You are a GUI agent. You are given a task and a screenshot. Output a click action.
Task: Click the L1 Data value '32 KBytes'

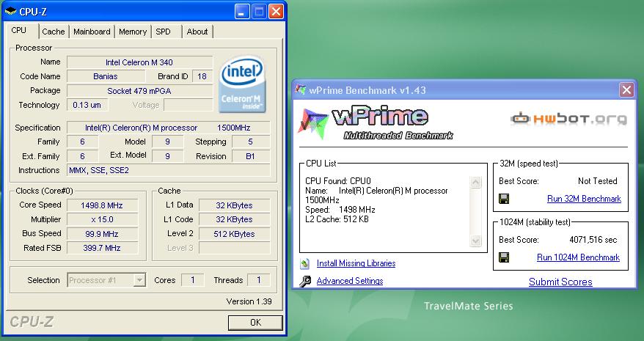(x=234, y=205)
